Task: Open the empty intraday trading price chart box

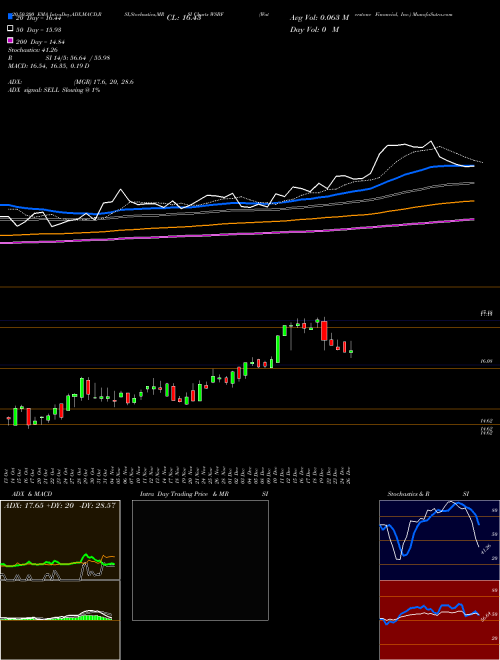Action: coord(200,560)
